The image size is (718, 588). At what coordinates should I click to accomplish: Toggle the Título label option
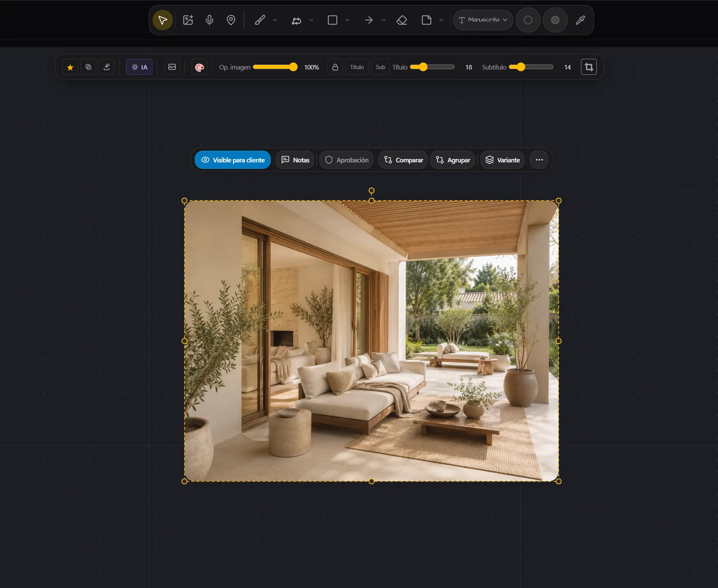point(357,67)
